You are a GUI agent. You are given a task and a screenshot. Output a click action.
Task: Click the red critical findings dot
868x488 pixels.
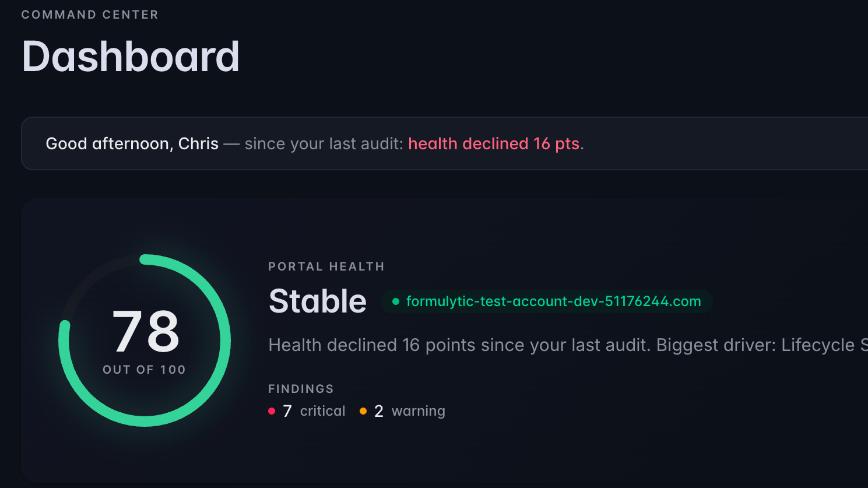click(272, 411)
